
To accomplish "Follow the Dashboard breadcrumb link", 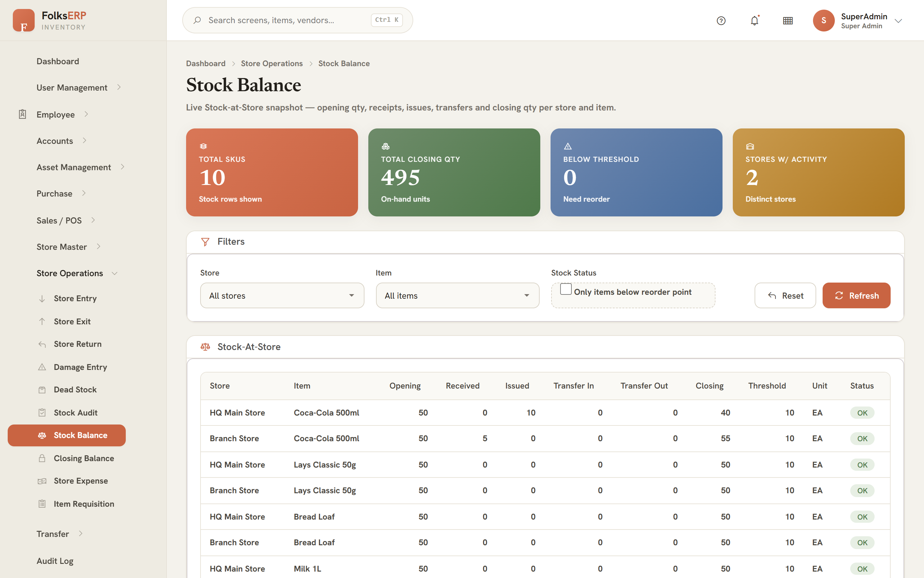I will tap(206, 64).
